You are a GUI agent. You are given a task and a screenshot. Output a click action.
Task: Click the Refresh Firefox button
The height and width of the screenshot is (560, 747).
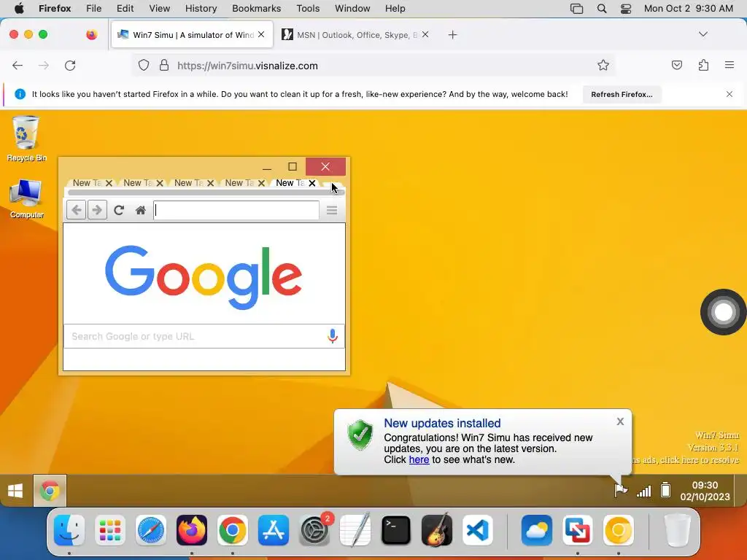coord(622,94)
